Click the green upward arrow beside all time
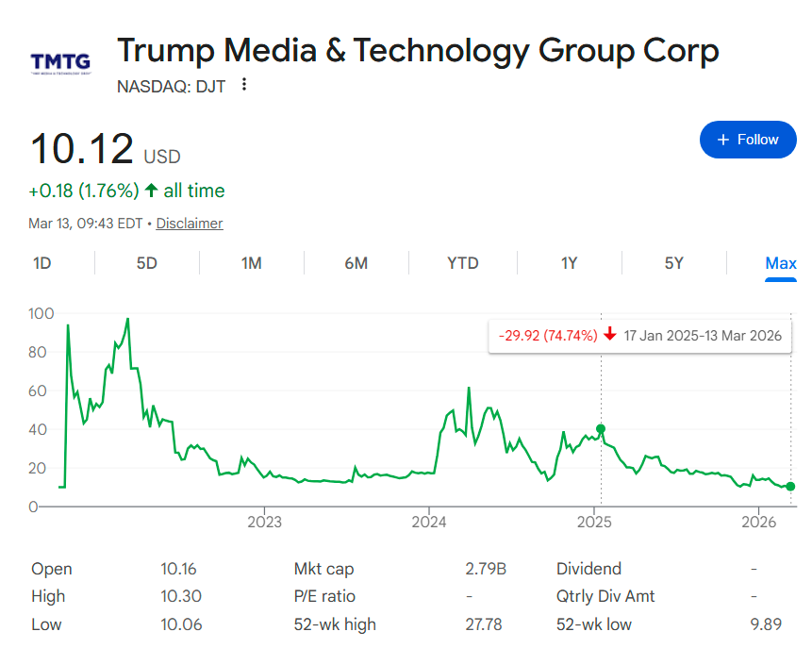 (x=149, y=190)
